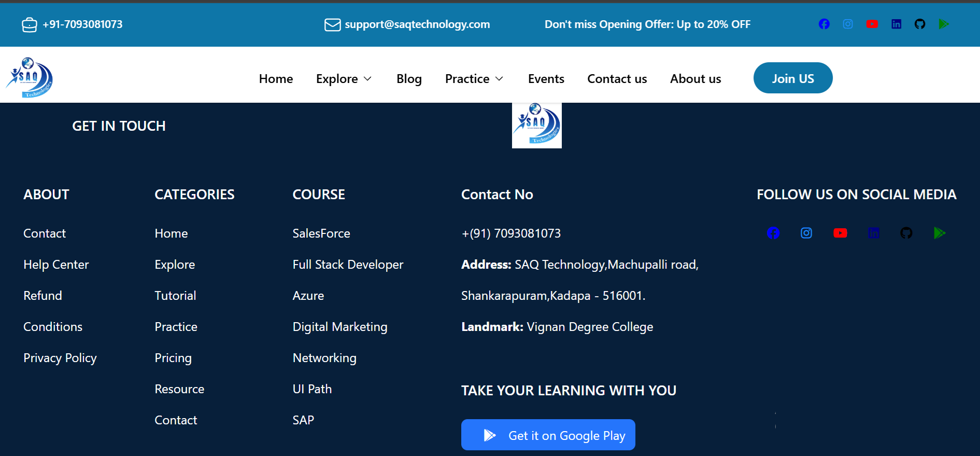Click the support email address link
This screenshot has width=980, height=456.
click(x=417, y=24)
